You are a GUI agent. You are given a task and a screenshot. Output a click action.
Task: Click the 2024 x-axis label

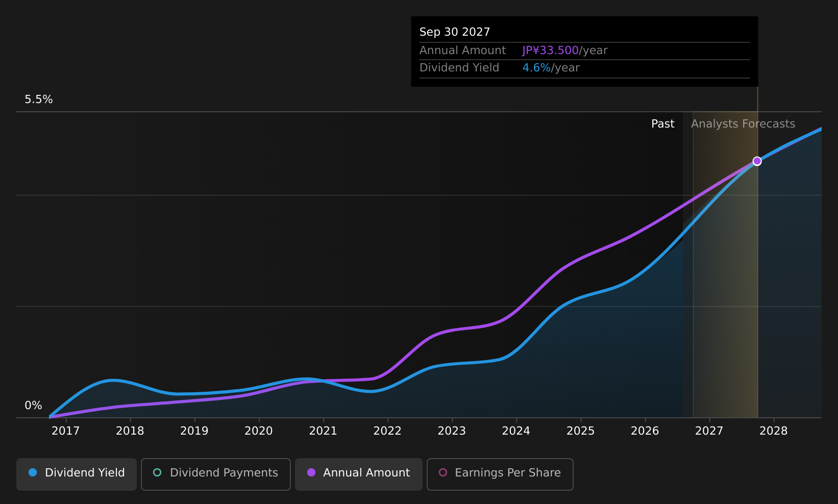coord(516,431)
